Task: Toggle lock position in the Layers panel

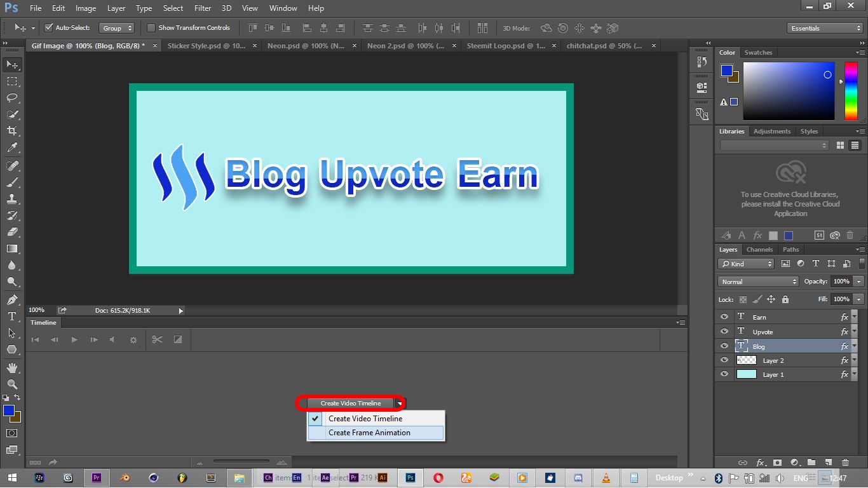Action: pos(771,299)
